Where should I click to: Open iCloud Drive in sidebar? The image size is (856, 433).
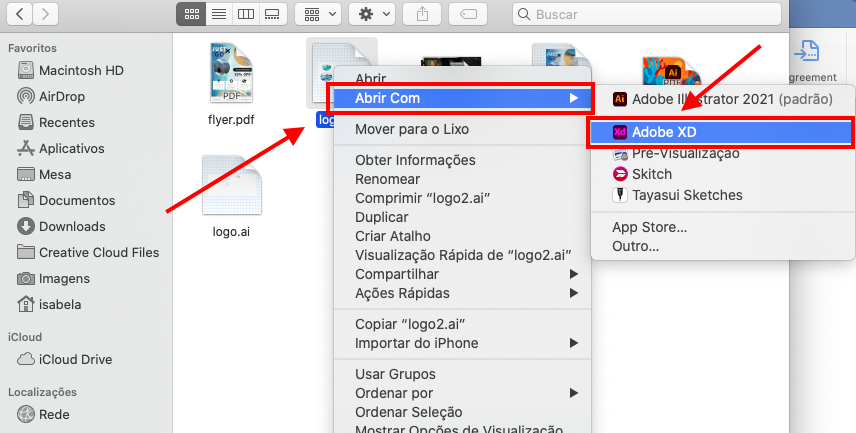click(x=65, y=359)
